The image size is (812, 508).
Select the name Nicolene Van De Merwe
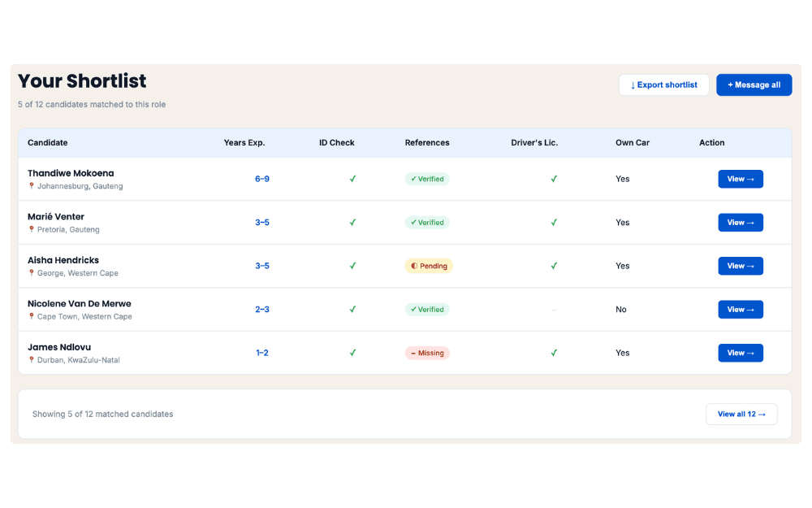(80, 304)
